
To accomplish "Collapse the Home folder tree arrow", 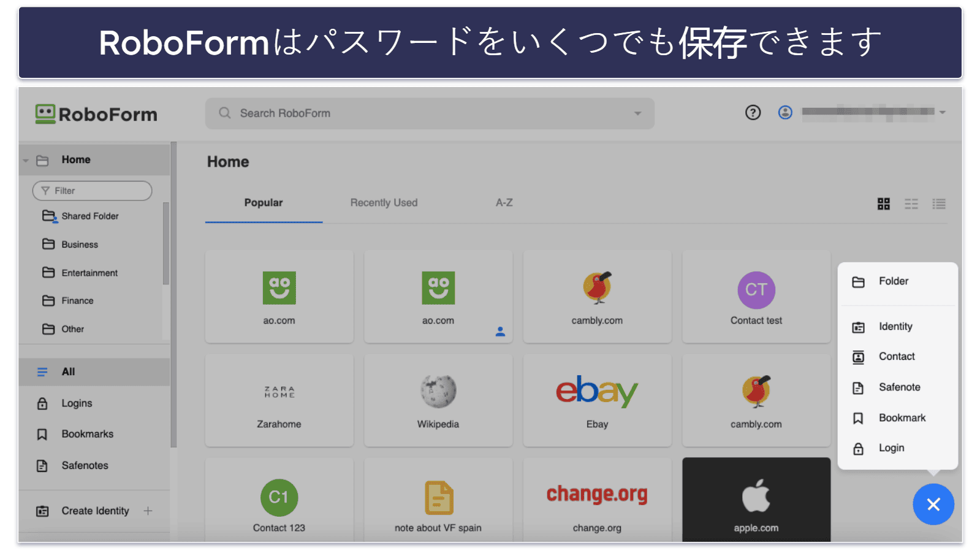I will (x=26, y=161).
